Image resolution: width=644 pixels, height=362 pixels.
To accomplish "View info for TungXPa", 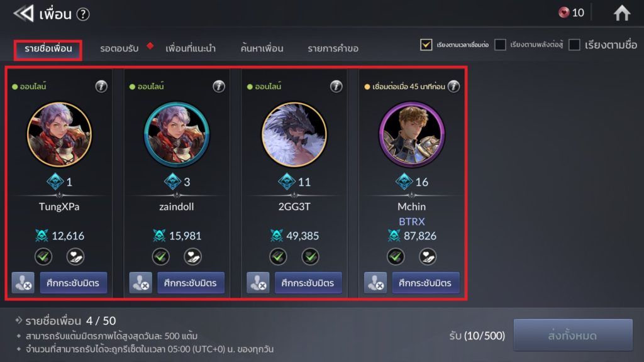I will 101,86.
